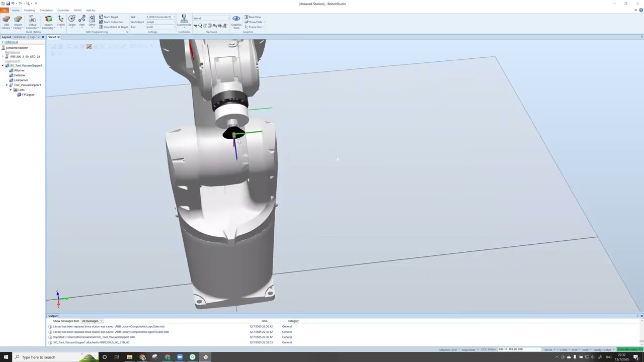This screenshot has height=362, width=644.
Task: Switch to the Modeling ribbon tab
Action: [x=30, y=10]
